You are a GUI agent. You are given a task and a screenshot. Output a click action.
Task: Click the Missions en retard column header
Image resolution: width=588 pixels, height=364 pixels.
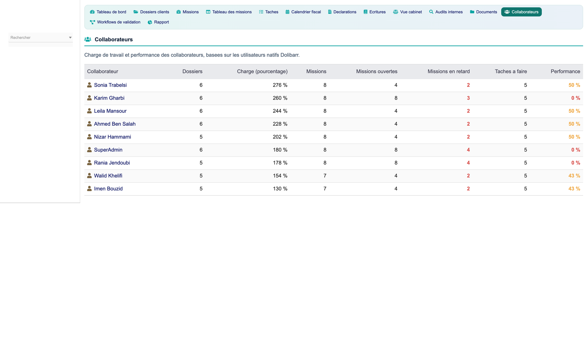[449, 72]
